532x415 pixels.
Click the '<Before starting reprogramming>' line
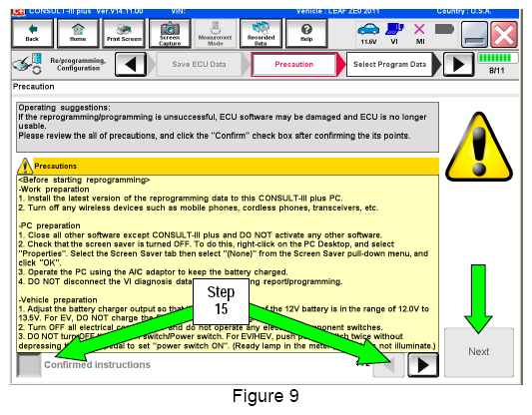tap(84, 180)
